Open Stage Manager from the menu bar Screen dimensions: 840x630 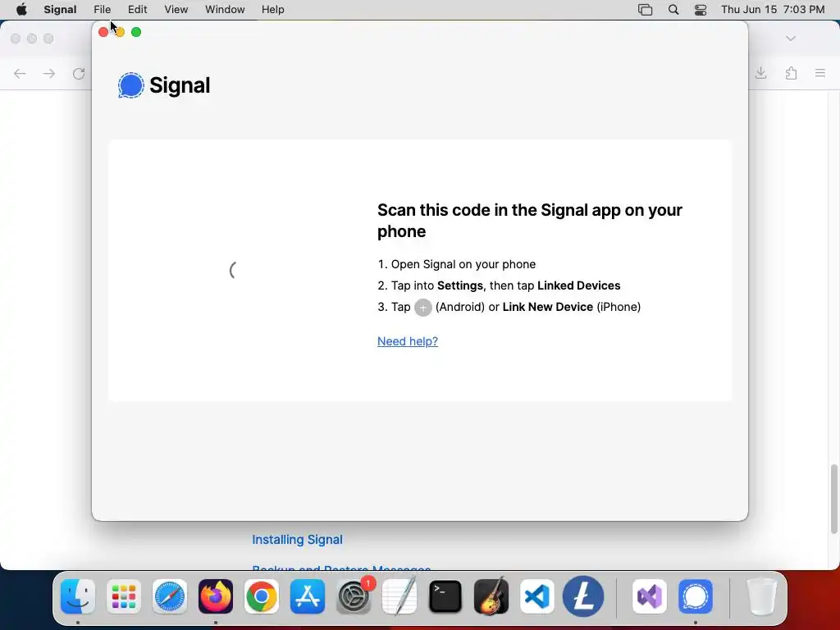pos(645,10)
